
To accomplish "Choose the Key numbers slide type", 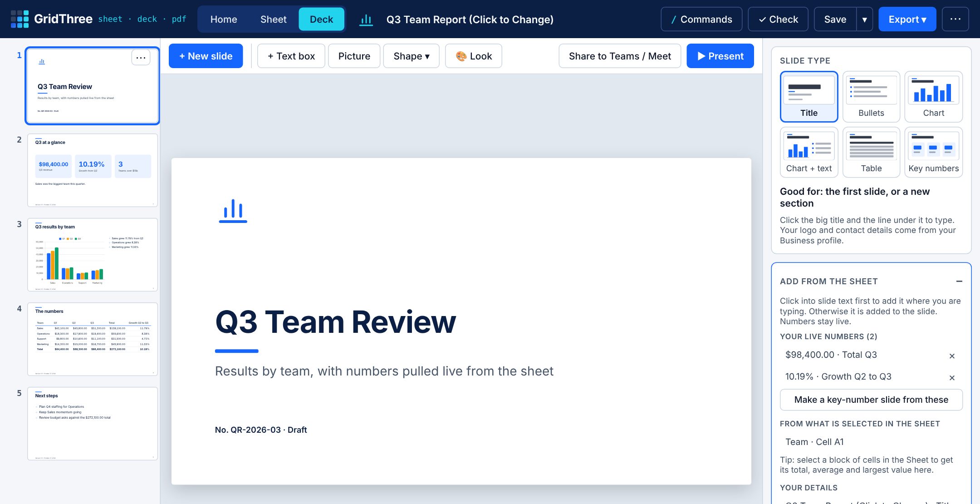I will pyautogui.click(x=933, y=152).
